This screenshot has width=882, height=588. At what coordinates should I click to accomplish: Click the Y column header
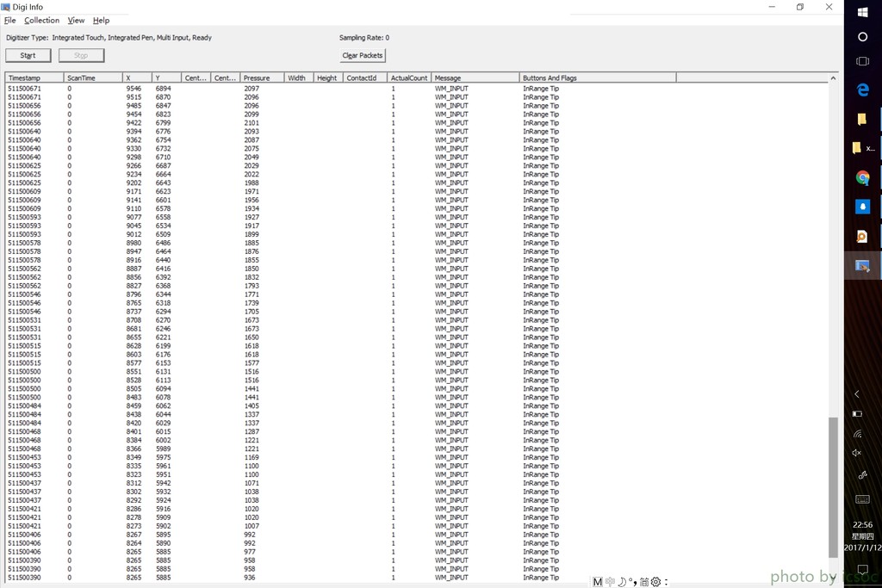pos(167,77)
